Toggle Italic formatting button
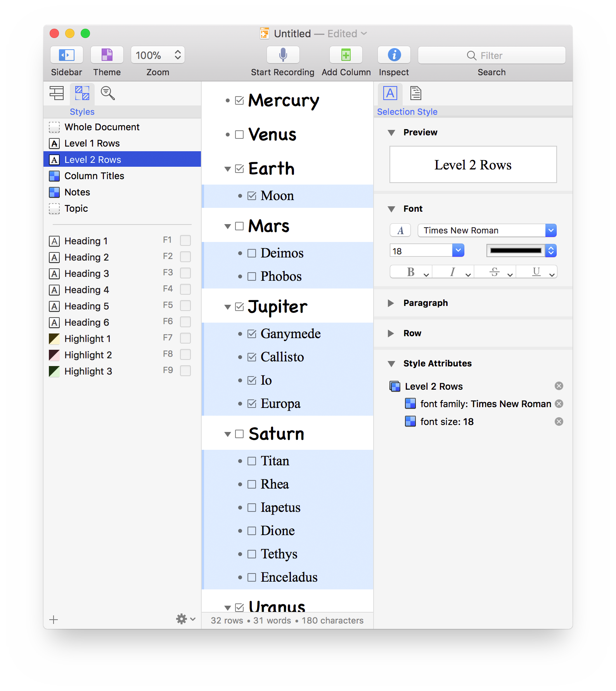Viewport: 616px width, 691px height. click(x=453, y=272)
